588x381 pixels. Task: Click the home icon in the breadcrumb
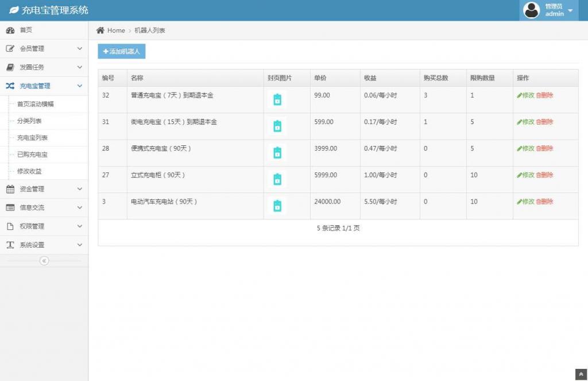point(100,30)
